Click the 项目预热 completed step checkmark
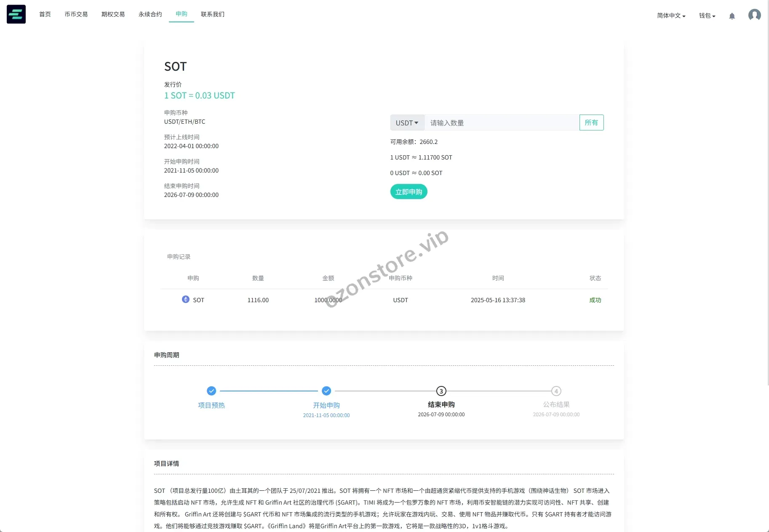 pyautogui.click(x=211, y=391)
